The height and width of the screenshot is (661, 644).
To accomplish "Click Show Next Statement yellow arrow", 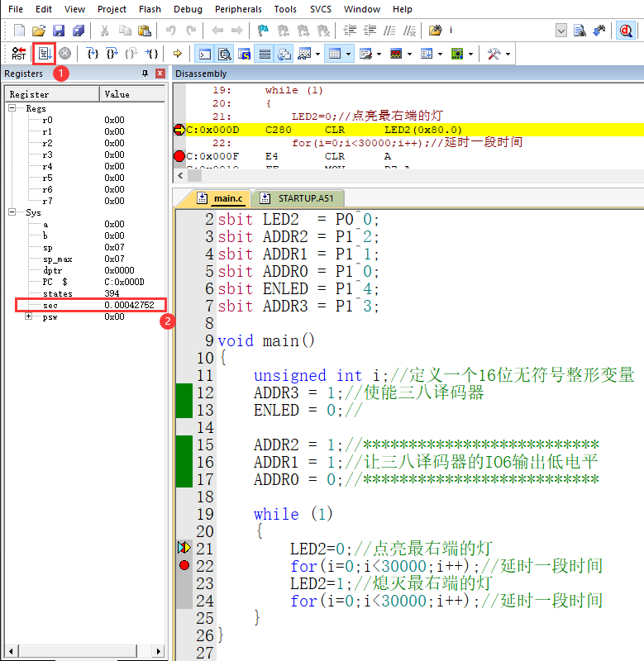I will click(177, 54).
